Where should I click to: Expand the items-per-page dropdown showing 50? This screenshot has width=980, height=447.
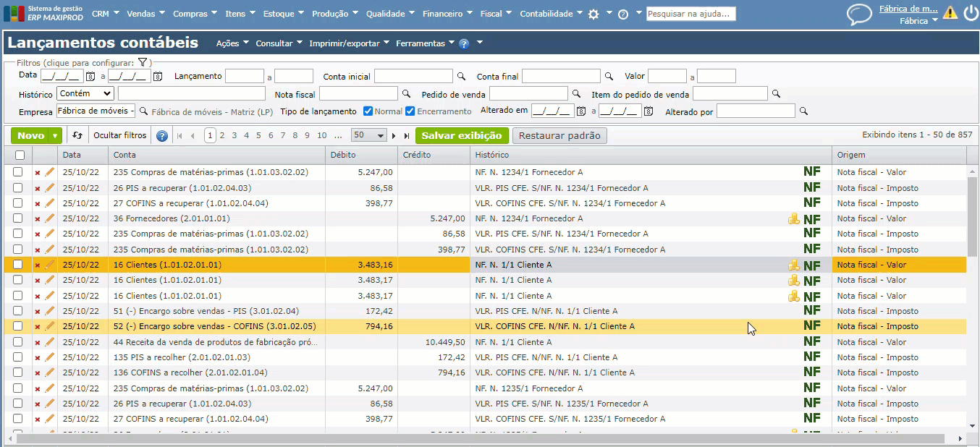[369, 135]
